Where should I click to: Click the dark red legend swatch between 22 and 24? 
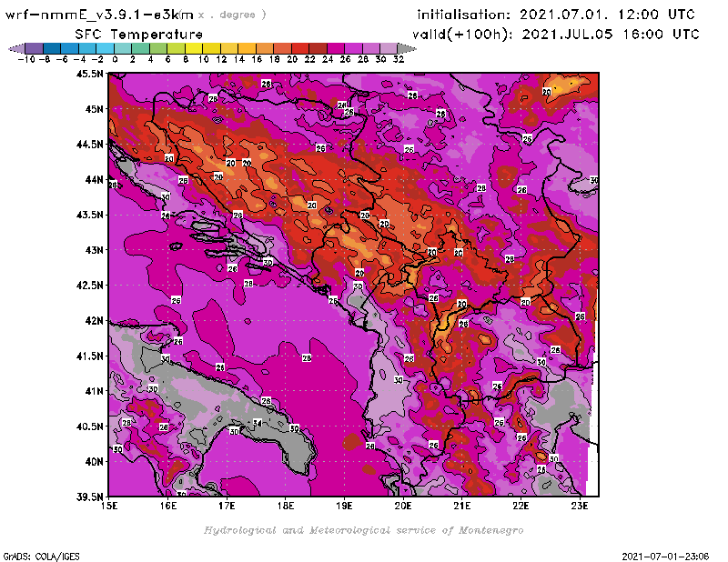[x=318, y=48]
